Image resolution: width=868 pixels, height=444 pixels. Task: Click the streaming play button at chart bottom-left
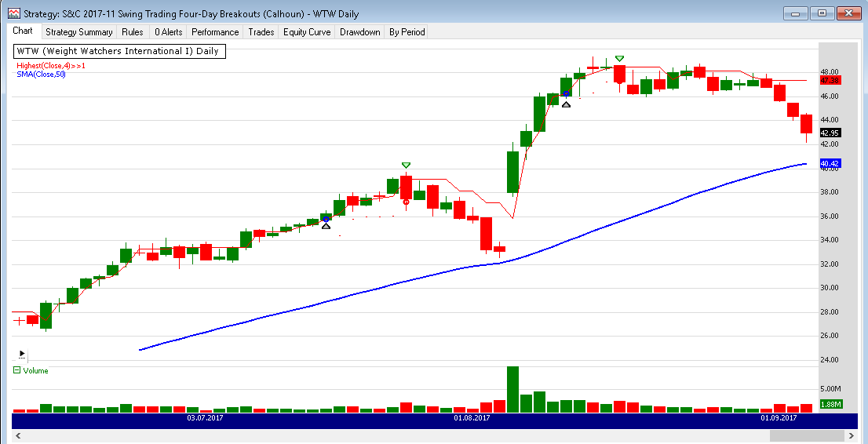[x=22, y=354]
